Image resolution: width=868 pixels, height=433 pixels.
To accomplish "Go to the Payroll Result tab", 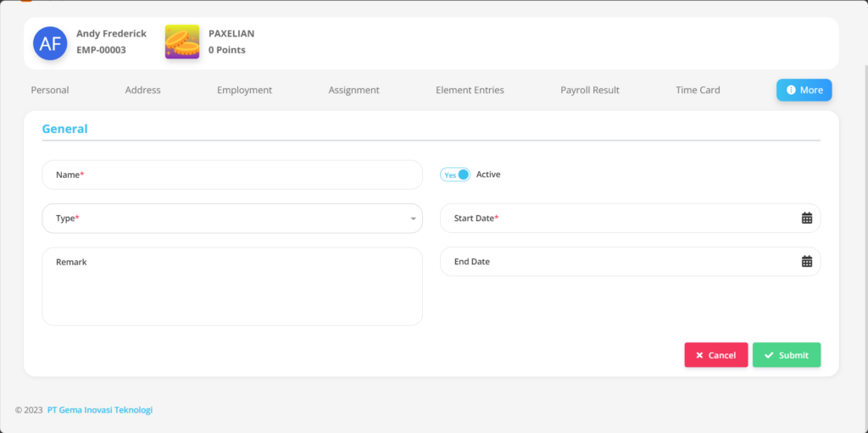I will (x=590, y=90).
